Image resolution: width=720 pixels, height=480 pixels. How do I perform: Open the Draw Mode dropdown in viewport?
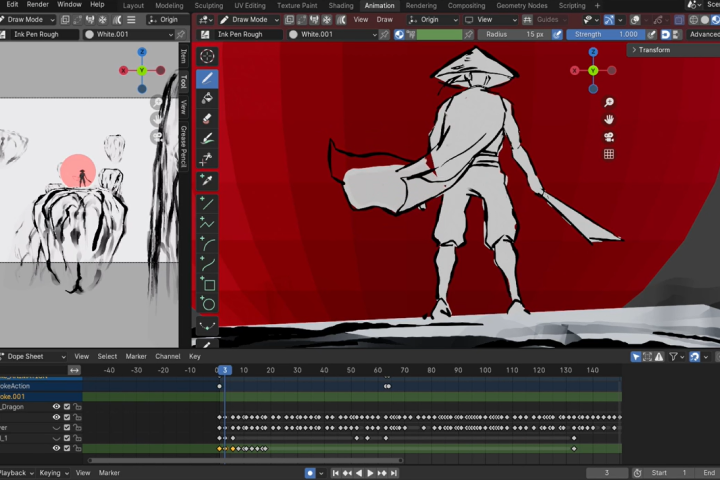pyautogui.click(x=248, y=20)
